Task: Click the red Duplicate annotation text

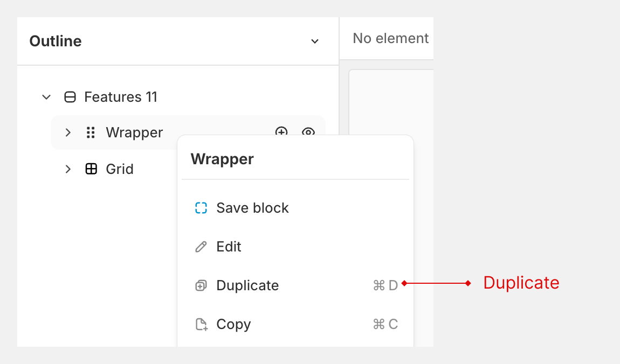Action: click(521, 283)
